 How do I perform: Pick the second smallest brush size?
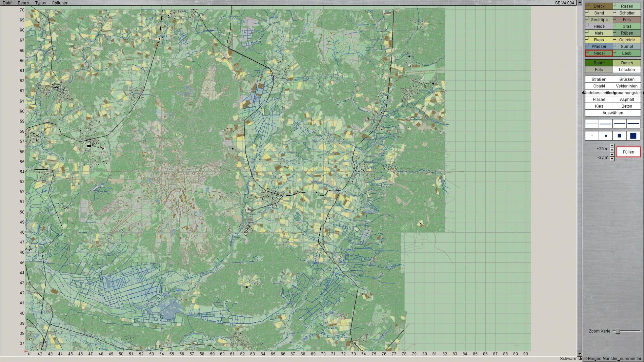[x=606, y=136]
